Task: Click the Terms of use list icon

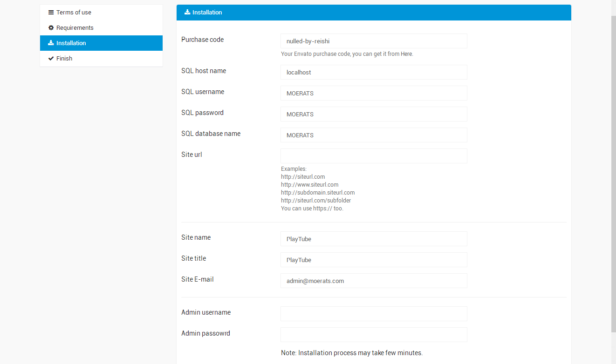Action: (51, 13)
